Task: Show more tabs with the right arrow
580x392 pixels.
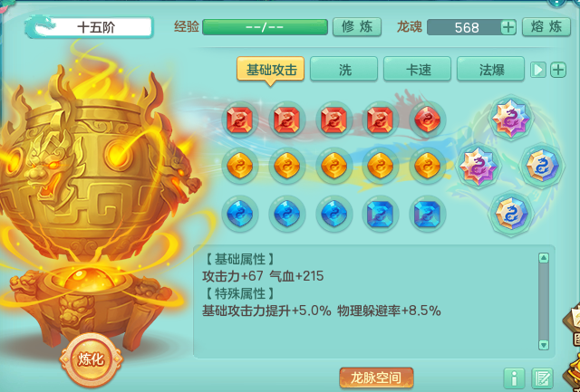Action: click(538, 70)
